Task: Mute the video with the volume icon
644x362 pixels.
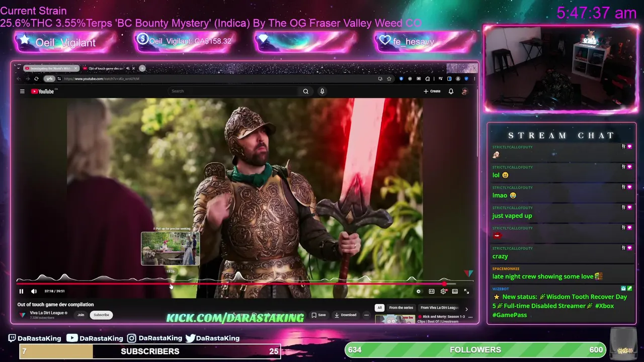Action: (x=34, y=291)
